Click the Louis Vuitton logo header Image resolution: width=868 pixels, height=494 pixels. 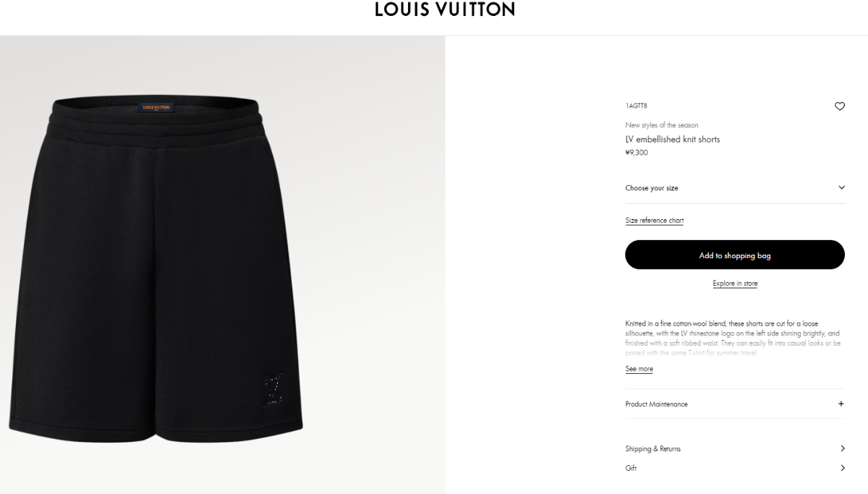445,9
